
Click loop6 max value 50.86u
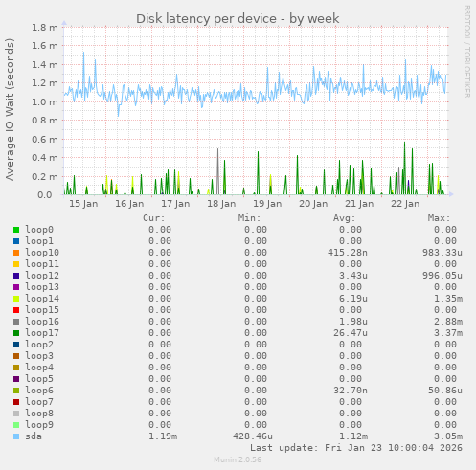coord(445,391)
